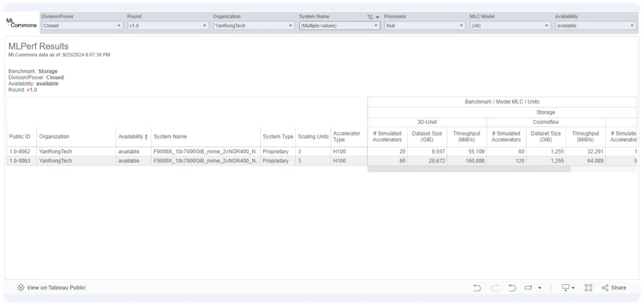Select the Cosmoflow model header
Viewport: 644px width, 305px height.
546,122
